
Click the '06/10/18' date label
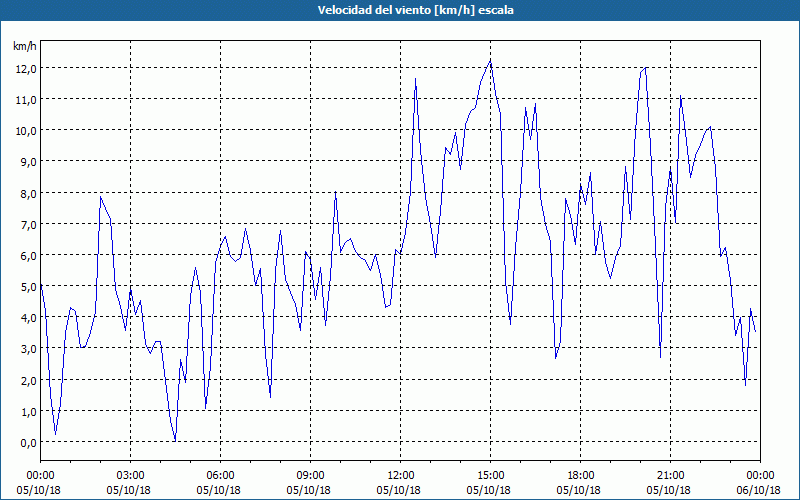(760, 490)
